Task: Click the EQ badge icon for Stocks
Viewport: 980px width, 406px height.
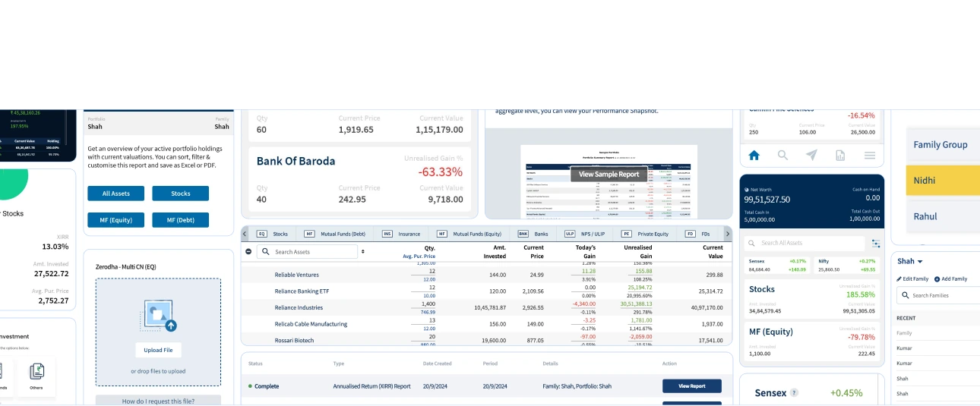Action: (x=261, y=234)
